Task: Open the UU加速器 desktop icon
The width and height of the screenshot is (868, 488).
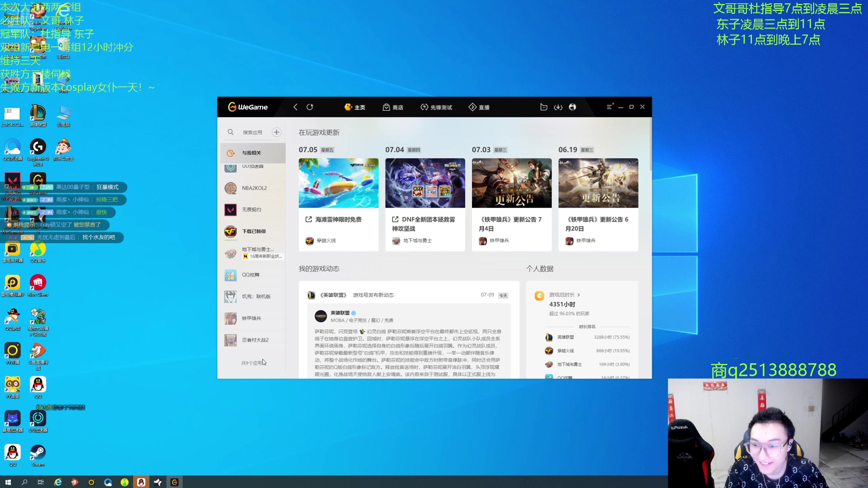Action: tap(38, 421)
